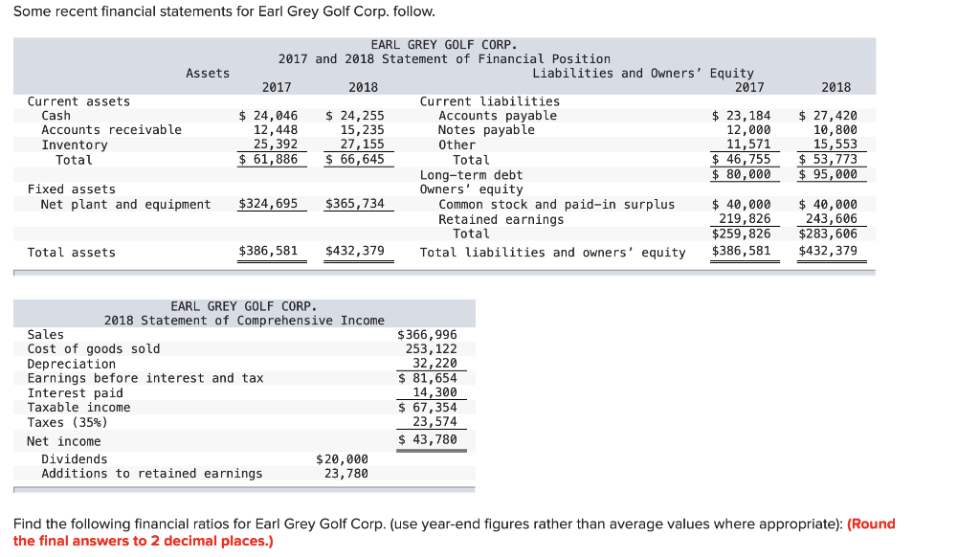Select 2017 notes payable 12,000
This screenshot has height=557, width=980.
pos(748,130)
